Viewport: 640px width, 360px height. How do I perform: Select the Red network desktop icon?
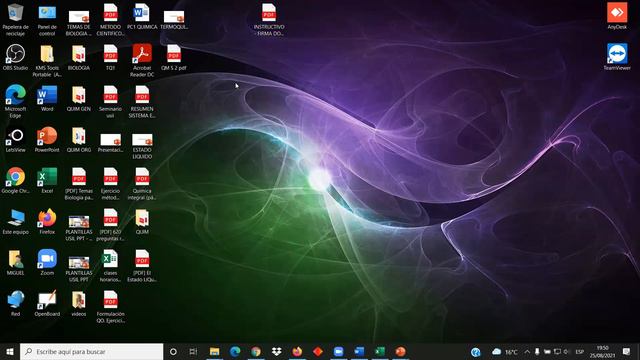[16, 303]
